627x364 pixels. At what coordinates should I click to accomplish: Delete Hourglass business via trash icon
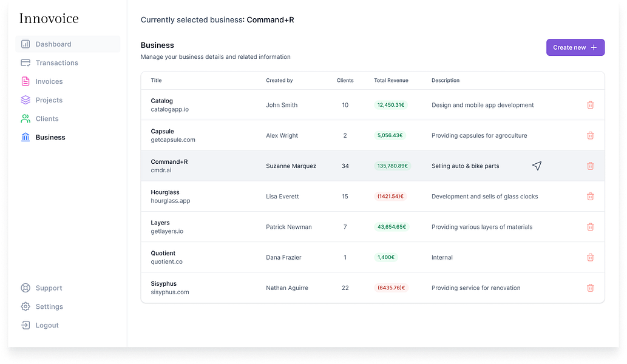click(x=590, y=197)
